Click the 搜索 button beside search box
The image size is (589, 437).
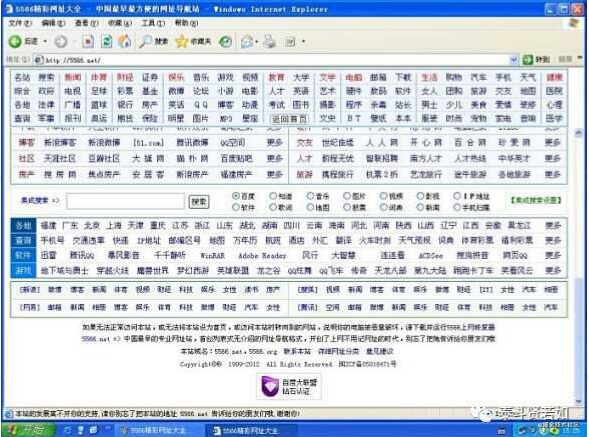coord(199,202)
